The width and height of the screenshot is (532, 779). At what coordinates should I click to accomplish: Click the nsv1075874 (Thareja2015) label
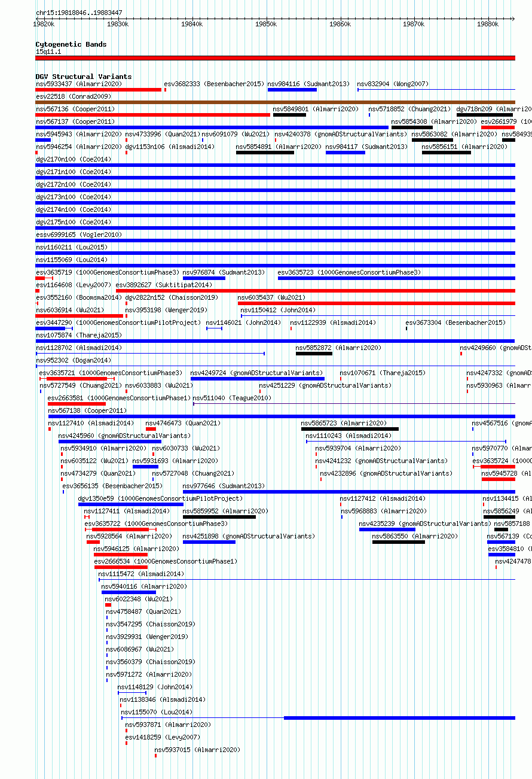79,335
